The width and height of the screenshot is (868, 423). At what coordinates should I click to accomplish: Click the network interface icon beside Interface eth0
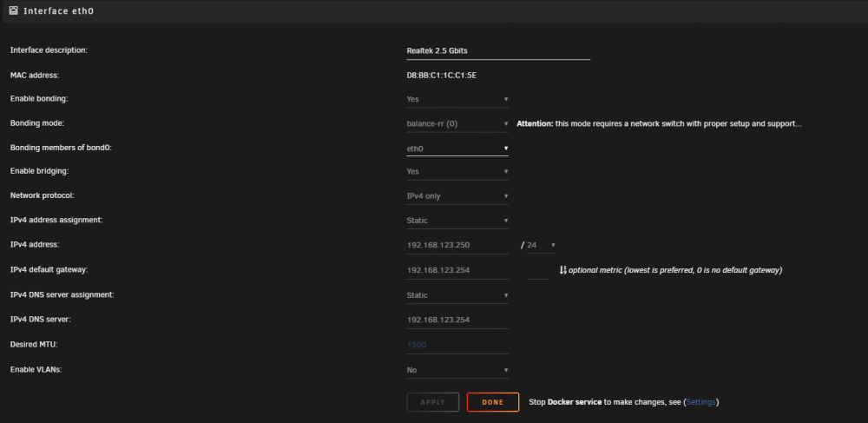click(14, 10)
